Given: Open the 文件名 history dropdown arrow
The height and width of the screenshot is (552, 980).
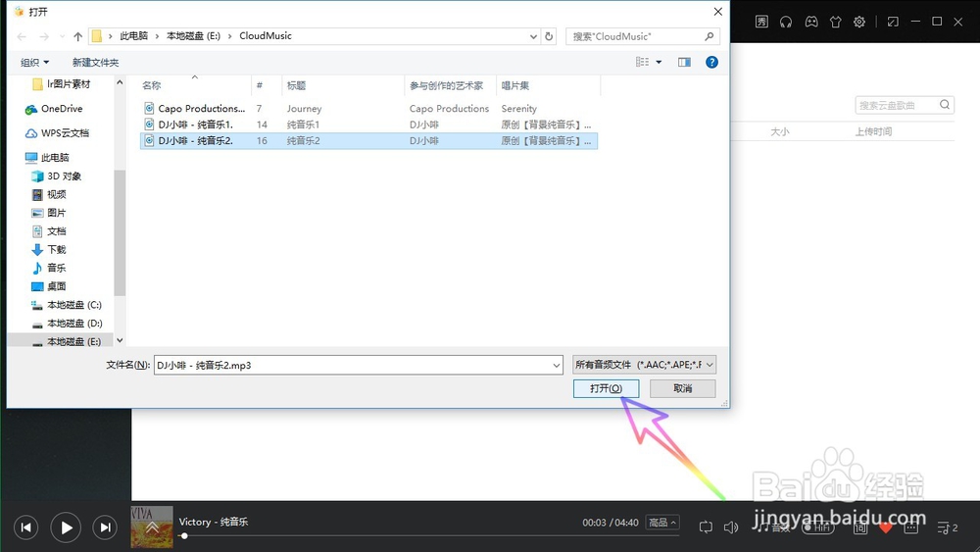Looking at the screenshot, I should click(556, 365).
